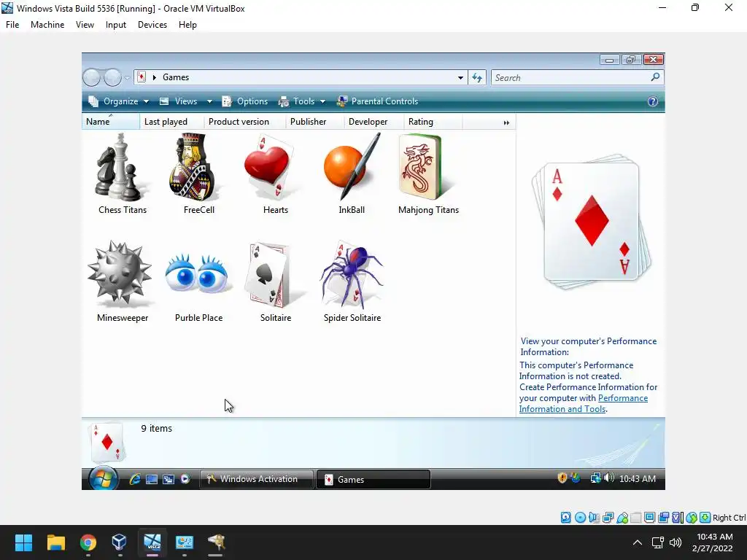Screen dimensions: 747x560
Task: Select the Solitaire game icon
Action: [x=271, y=274]
